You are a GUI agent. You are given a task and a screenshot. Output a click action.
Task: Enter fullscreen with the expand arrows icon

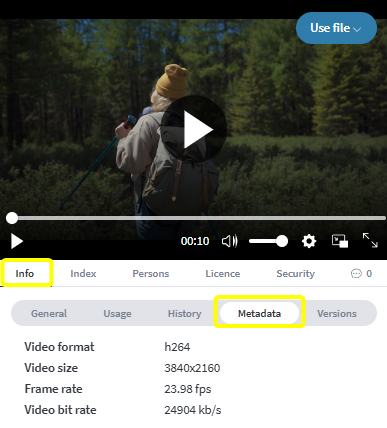370,240
